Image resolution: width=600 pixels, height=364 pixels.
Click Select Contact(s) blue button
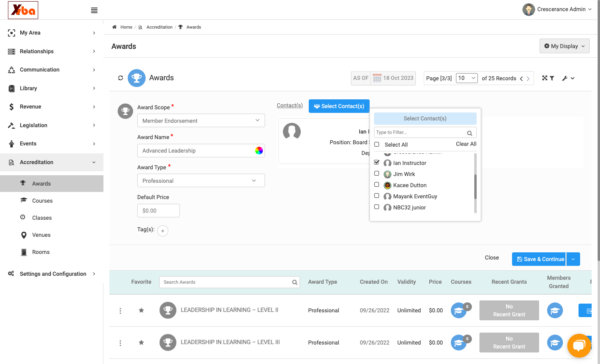tap(339, 106)
